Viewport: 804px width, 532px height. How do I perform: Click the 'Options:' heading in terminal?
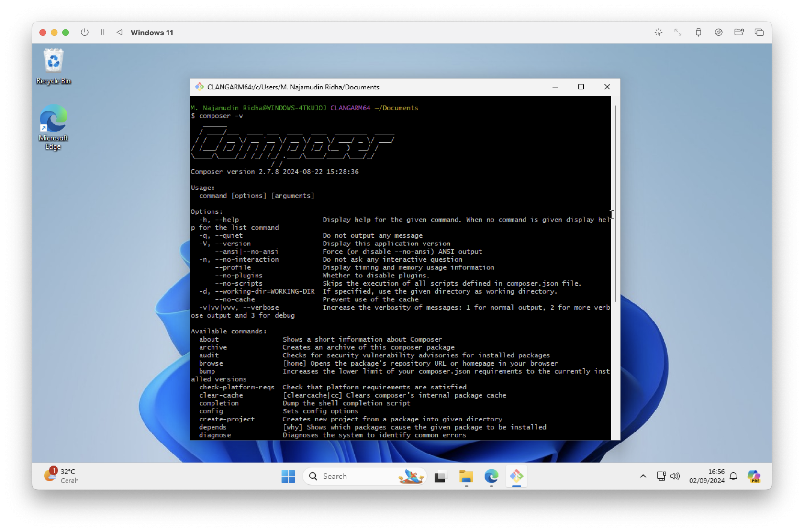pos(207,211)
